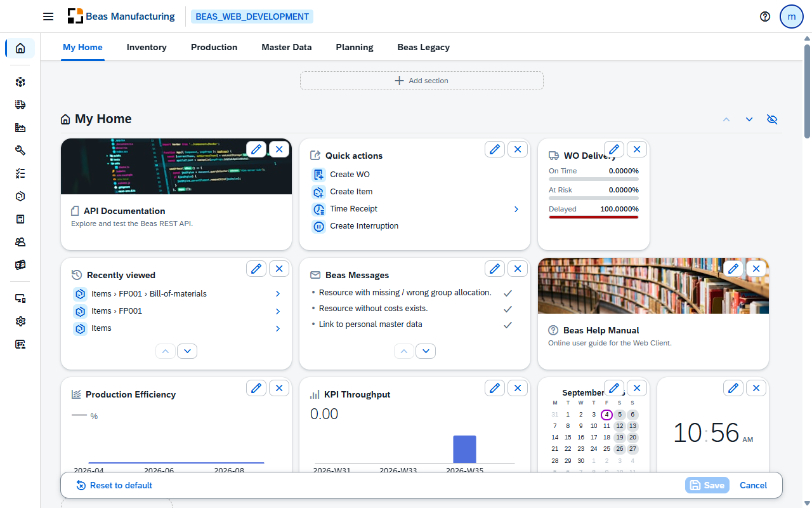This screenshot has height=508, width=812.
Task: Remove the Production Efficiency card
Action: (x=279, y=388)
